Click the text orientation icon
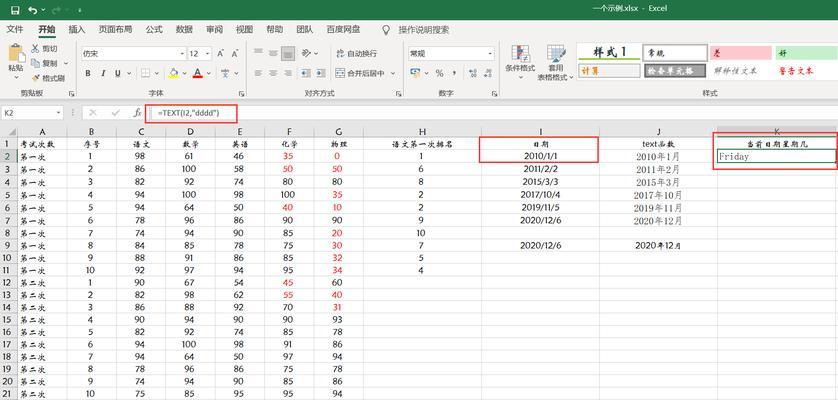This screenshot has height=400, width=838. click(306, 53)
